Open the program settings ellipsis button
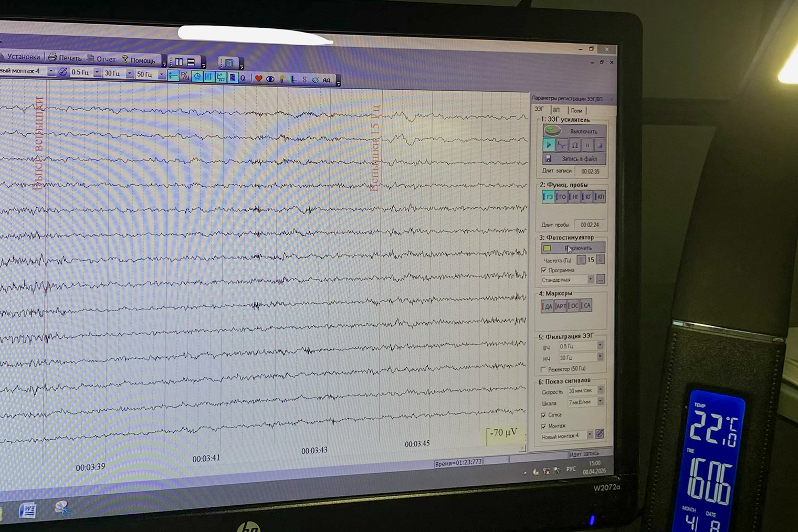Screen dimensions: 798x532 pos(601,279)
